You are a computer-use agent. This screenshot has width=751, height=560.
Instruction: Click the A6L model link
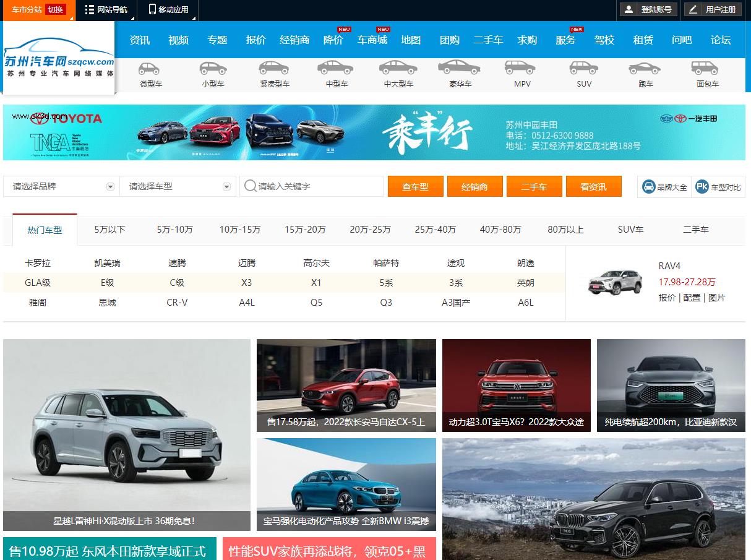tap(526, 303)
